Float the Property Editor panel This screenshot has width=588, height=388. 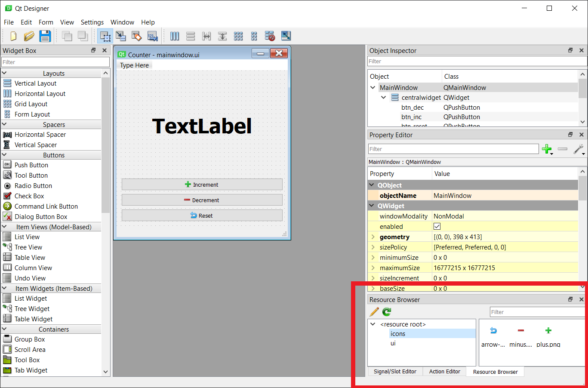(x=570, y=135)
